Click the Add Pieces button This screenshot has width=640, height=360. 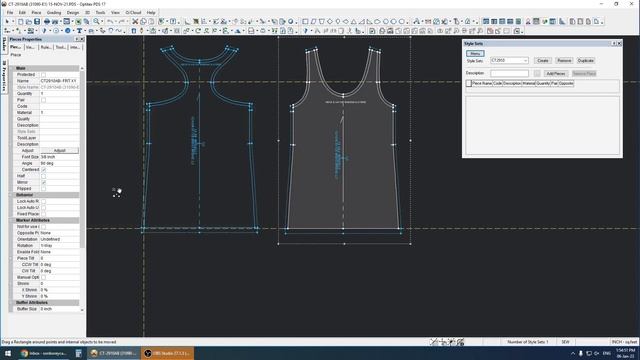point(556,73)
